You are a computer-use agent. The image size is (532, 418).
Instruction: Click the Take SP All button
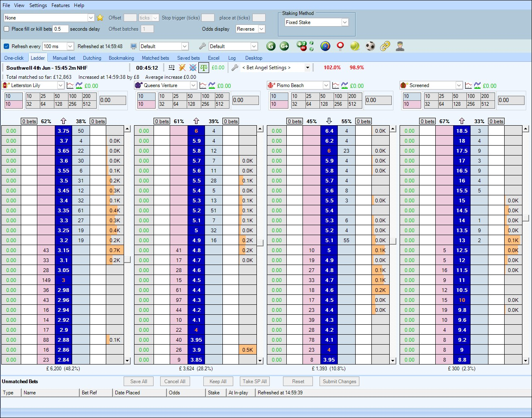pyautogui.click(x=255, y=382)
